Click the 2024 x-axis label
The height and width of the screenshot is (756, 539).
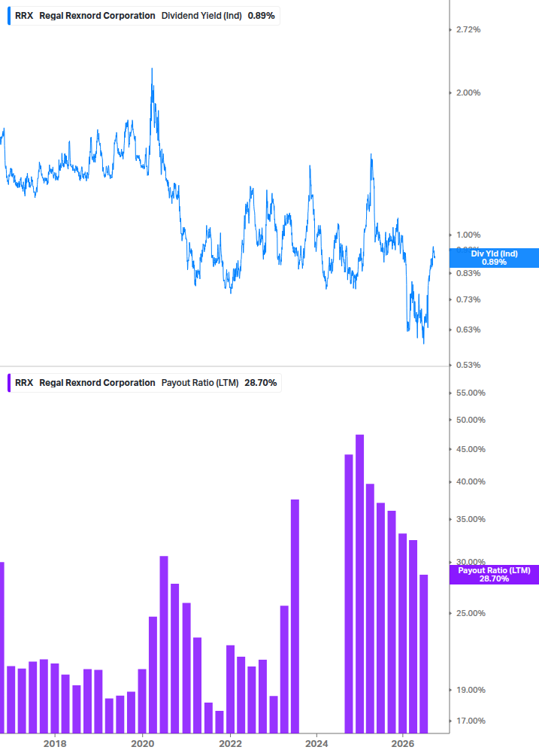tap(316, 743)
